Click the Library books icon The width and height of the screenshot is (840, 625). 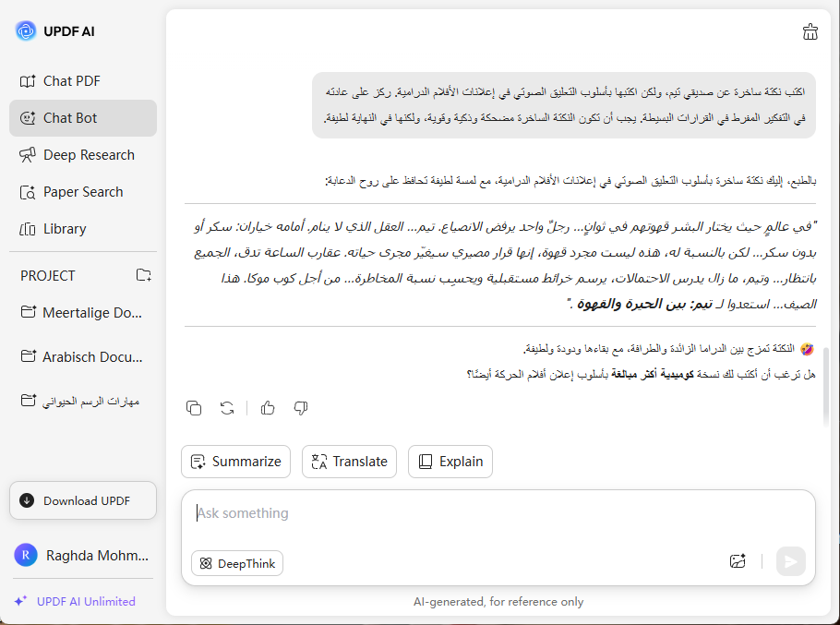click(28, 229)
